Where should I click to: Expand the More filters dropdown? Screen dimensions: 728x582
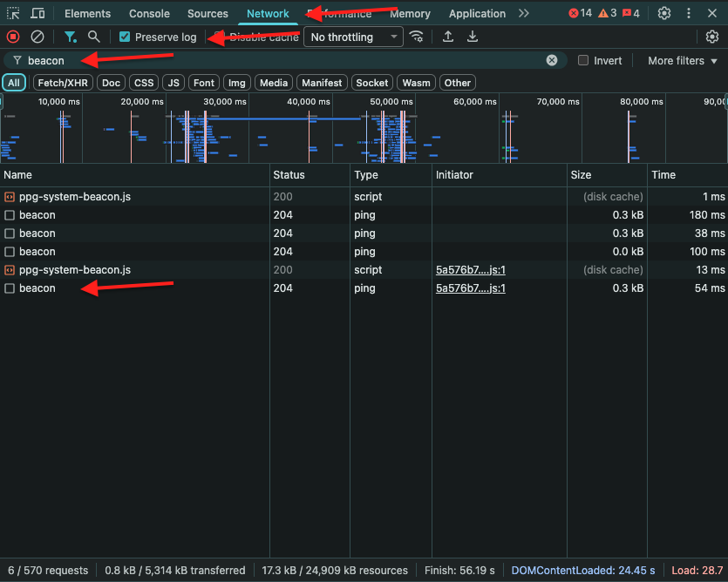[x=682, y=61]
